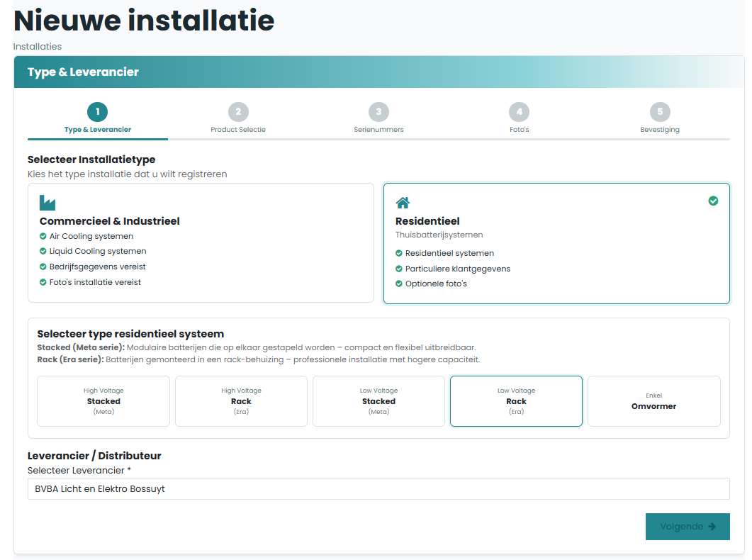The height and width of the screenshot is (560, 752).
Task: Click check icon beside Air Cooling systemen
Action: coord(43,236)
